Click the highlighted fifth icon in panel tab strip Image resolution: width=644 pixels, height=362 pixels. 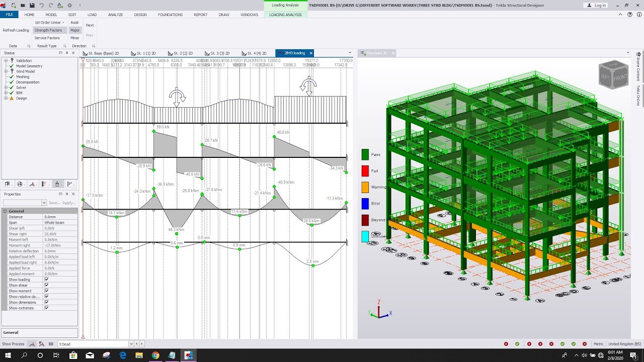click(x=57, y=184)
